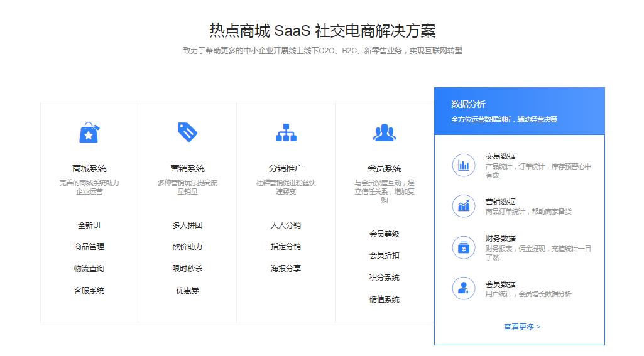Click the user icon beside 会员数据
644x356 pixels.
click(464, 288)
